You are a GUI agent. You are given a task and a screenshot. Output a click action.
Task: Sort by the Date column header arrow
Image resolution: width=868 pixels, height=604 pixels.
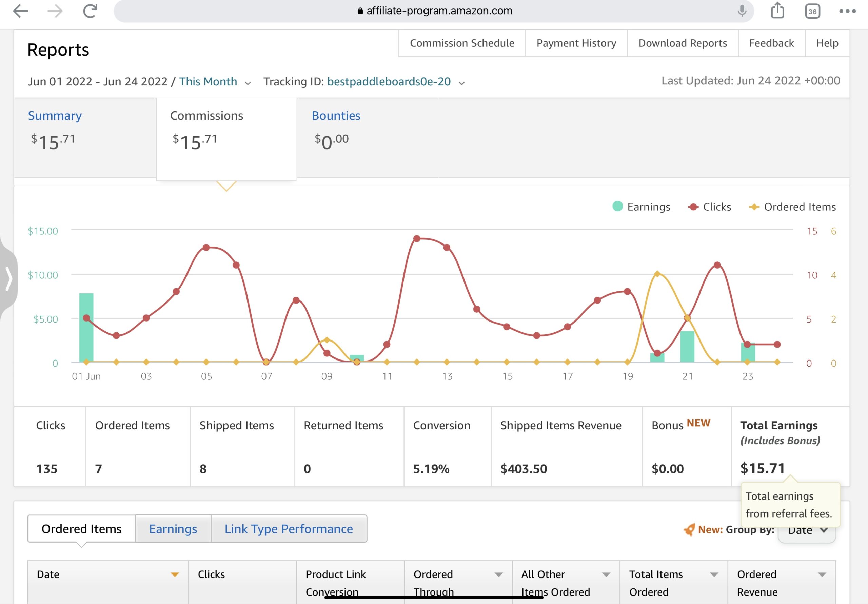(x=174, y=574)
